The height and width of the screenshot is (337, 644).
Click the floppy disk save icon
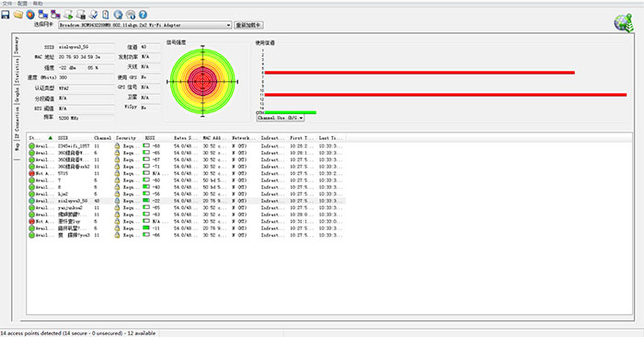click(6, 15)
